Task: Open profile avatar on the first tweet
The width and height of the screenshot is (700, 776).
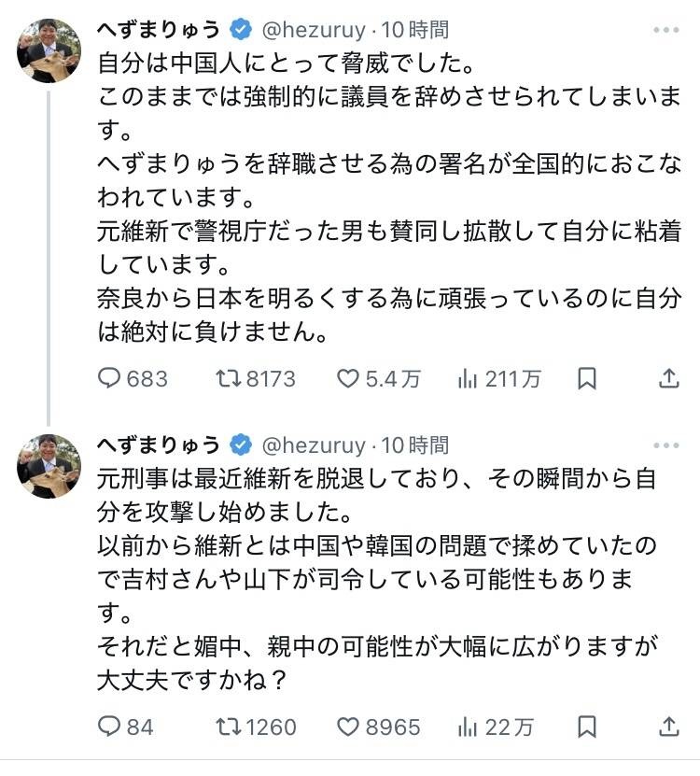Action: click(x=49, y=49)
